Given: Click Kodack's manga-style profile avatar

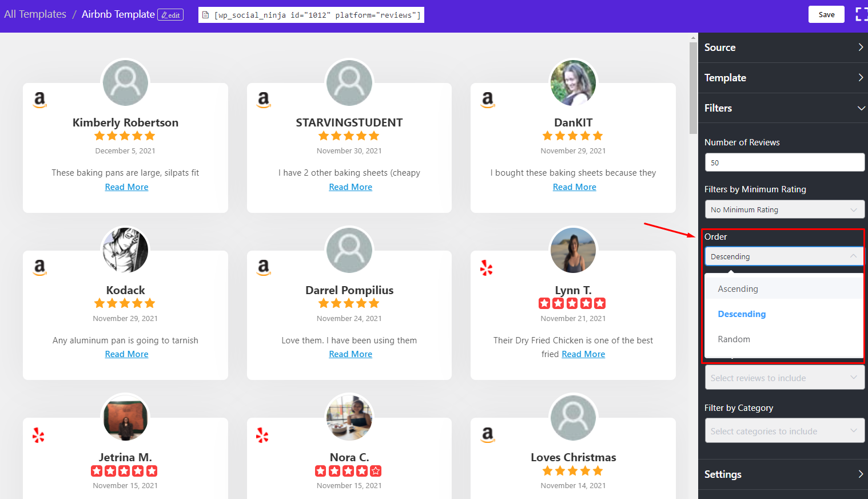Looking at the screenshot, I should [125, 250].
